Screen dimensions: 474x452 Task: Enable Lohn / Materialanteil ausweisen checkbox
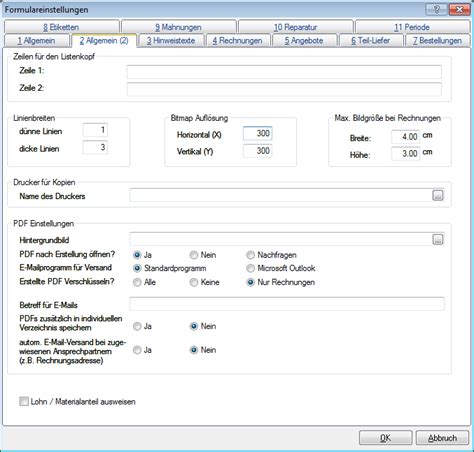pos(24,401)
